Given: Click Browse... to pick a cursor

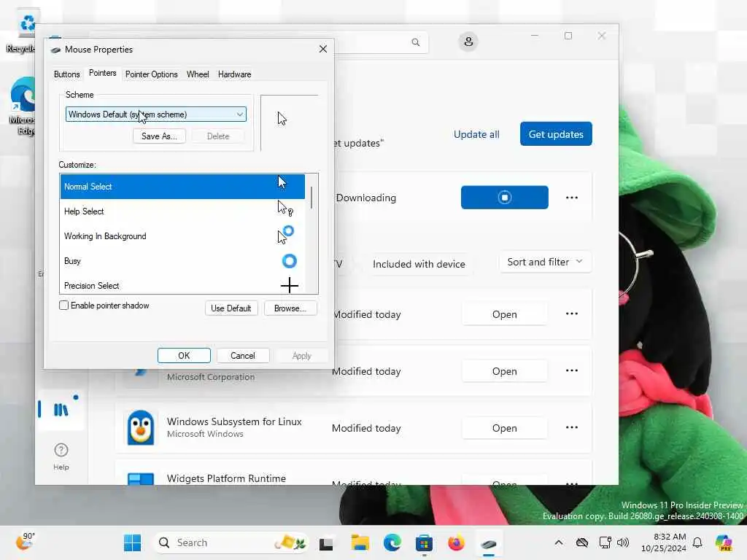Looking at the screenshot, I should 290,308.
